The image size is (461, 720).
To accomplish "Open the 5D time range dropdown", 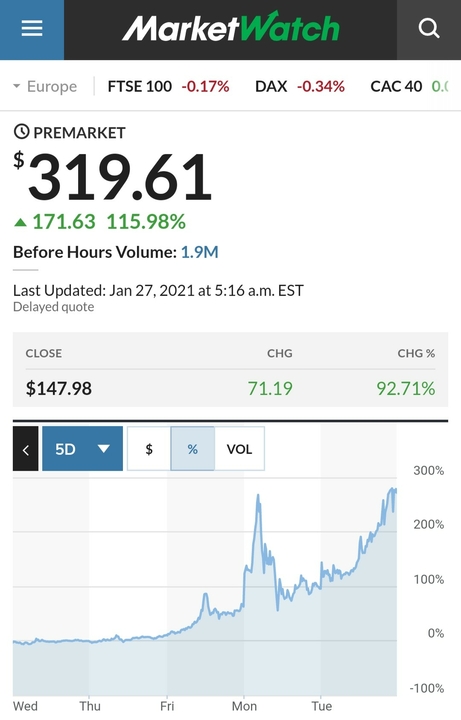I will tap(83, 449).
